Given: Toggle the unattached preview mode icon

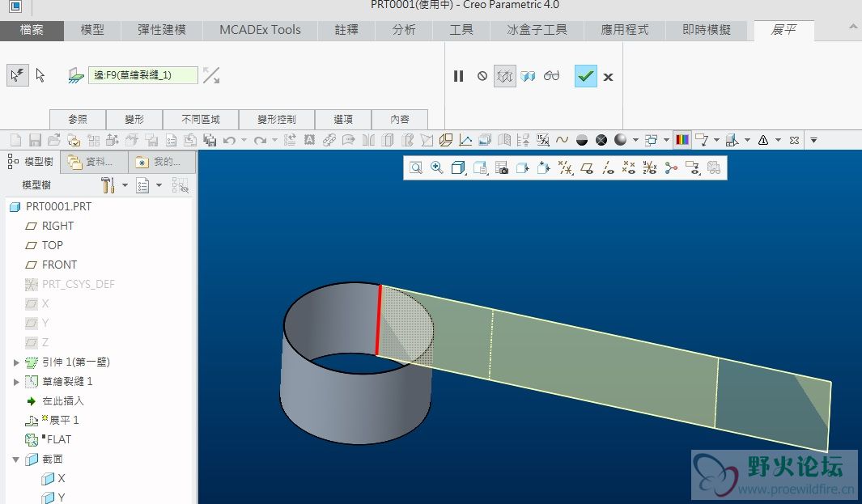Looking at the screenshot, I should pyautogui.click(x=505, y=76).
